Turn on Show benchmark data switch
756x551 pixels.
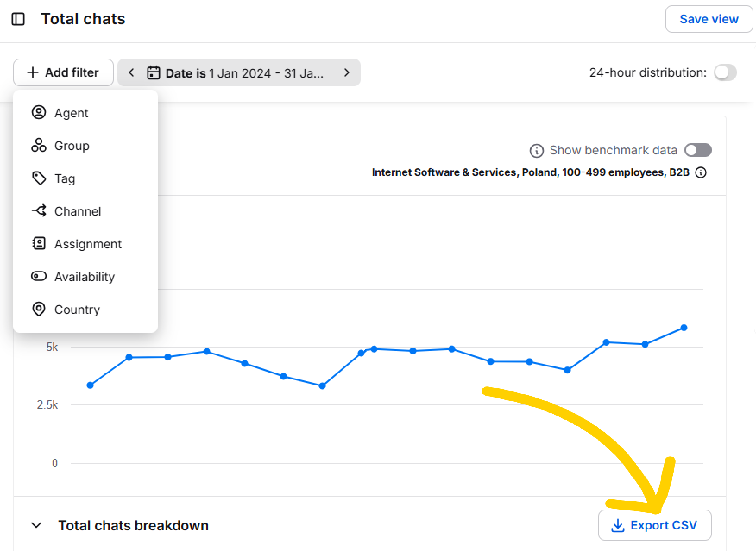click(x=698, y=150)
